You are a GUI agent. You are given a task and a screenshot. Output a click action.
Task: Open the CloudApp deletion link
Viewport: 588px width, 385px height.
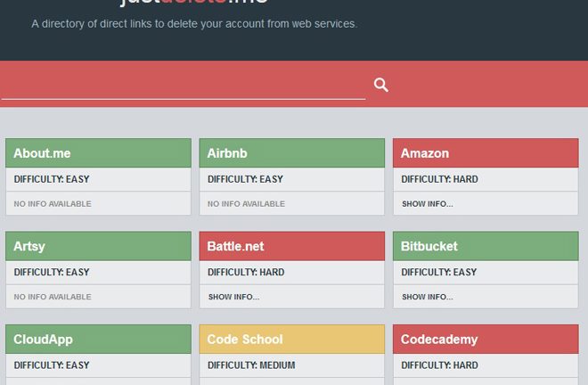point(98,340)
